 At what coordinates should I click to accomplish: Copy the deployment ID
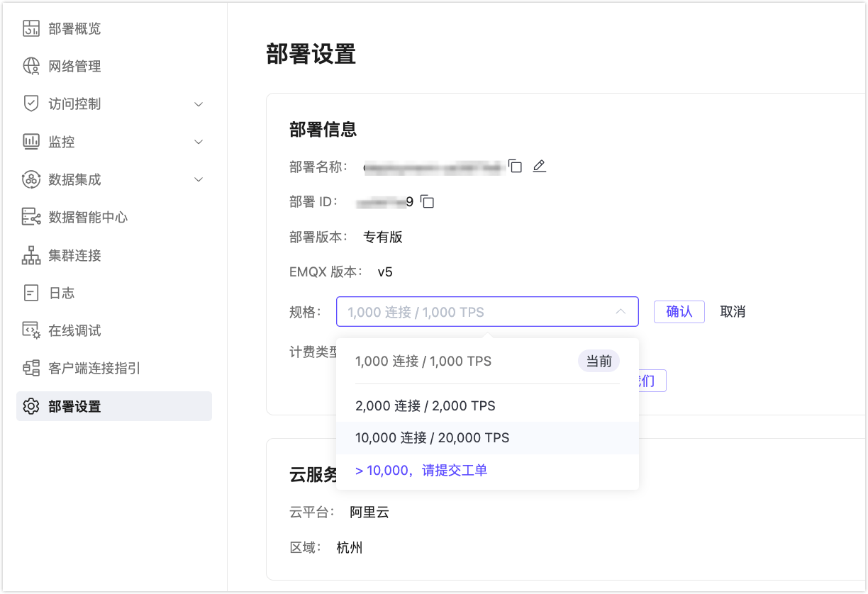427,202
